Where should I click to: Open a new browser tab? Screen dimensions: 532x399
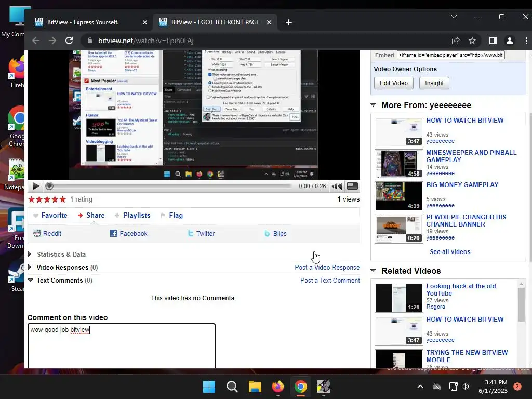pos(289,22)
